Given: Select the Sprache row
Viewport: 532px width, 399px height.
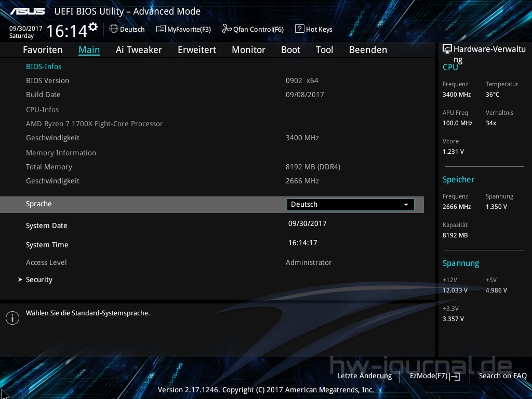Looking at the screenshot, I should click(x=212, y=205).
